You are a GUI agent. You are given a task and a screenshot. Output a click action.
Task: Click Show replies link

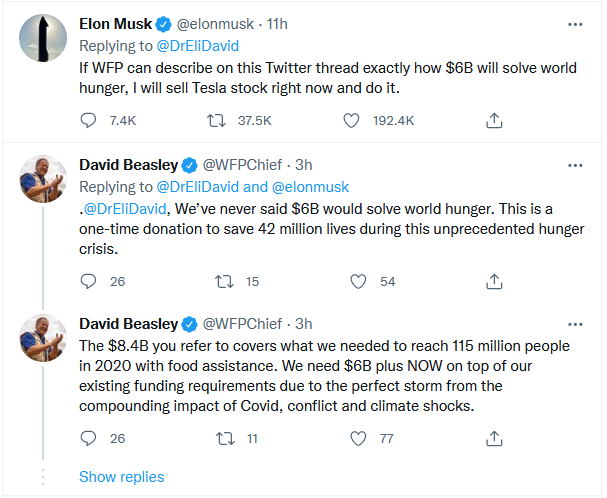[x=121, y=477]
